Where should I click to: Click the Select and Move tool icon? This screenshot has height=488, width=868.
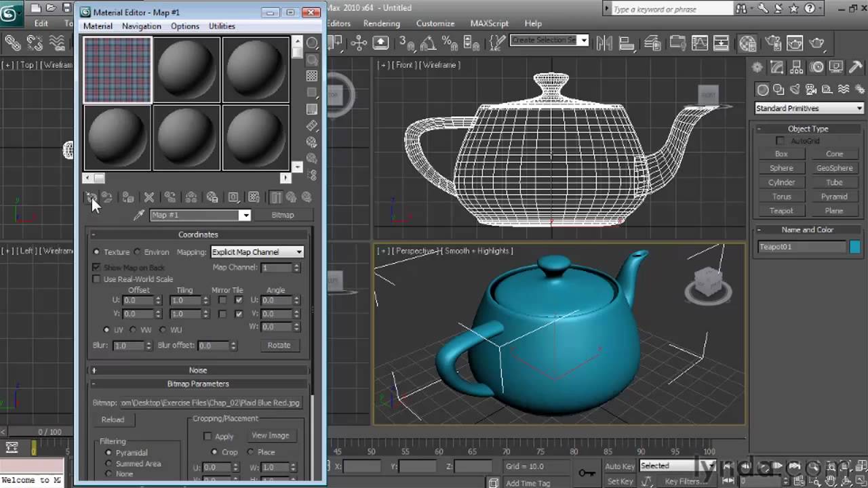(359, 43)
